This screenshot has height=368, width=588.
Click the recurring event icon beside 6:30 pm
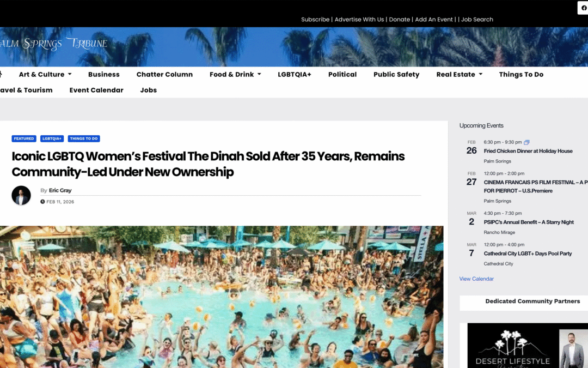click(x=526, y=142)
